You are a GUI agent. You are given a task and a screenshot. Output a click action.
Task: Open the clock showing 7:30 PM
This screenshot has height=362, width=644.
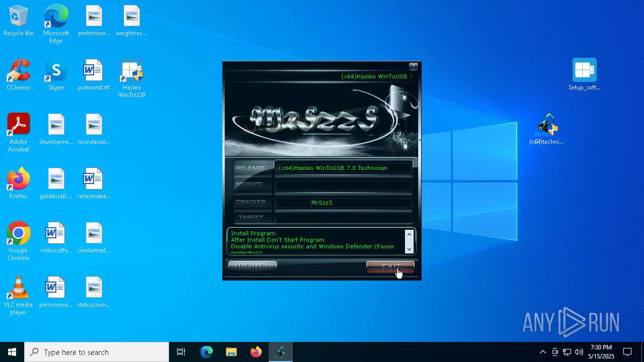pyautogui.click(x=601, y=352)
